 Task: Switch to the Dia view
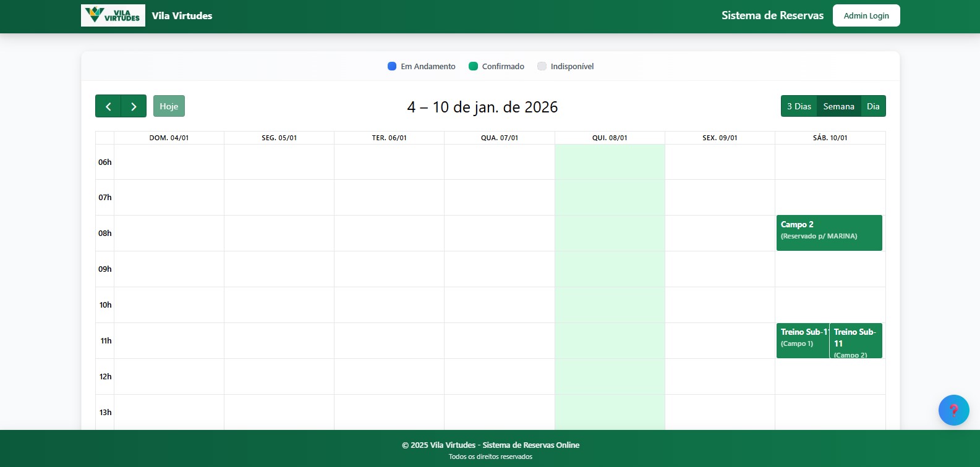tap(873, 106)
